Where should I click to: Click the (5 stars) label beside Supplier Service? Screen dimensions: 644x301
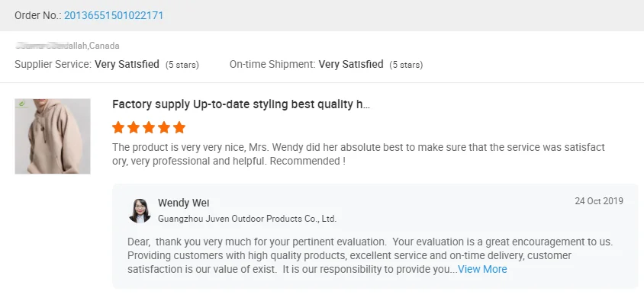[182, 65]
